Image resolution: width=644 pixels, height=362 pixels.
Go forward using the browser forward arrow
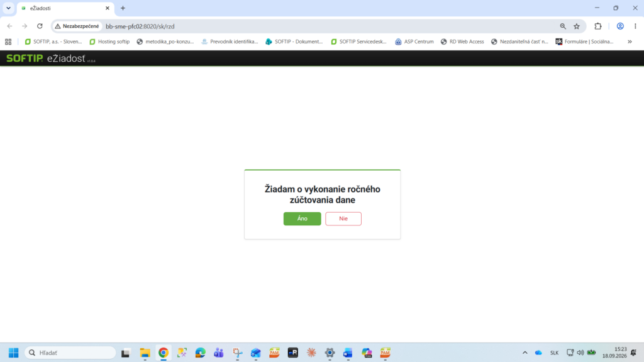pos(25,26)
